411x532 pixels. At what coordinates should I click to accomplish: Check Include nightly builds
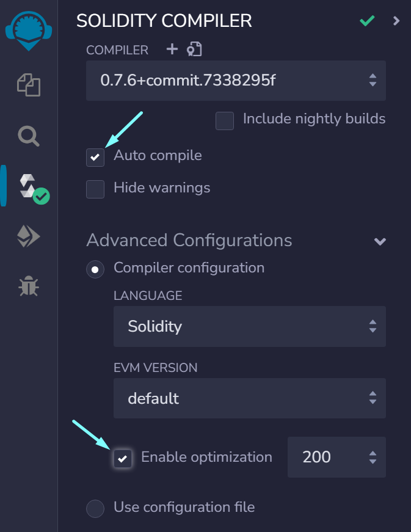click(x=225, y=121)
